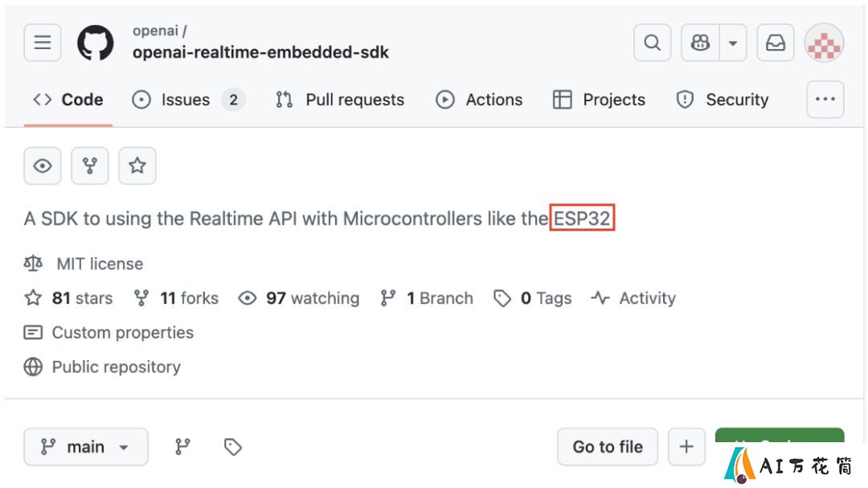Click the Activity pulse icon
The height and width of the screenshot is (488, 868).
click(x=600, y=298)
